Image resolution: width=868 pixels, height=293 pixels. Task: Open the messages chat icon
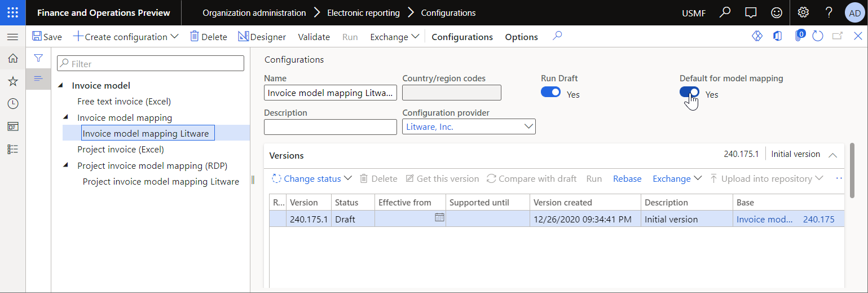pos(751,12)
